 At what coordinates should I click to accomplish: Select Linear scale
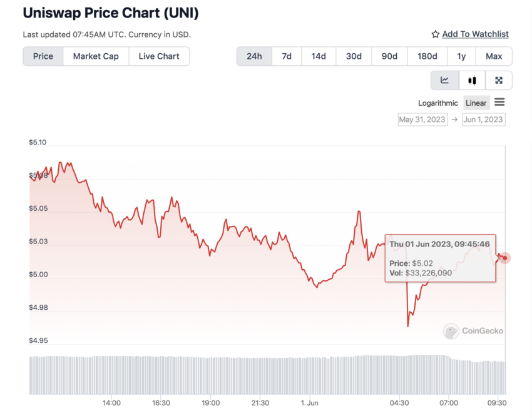coord(476,103)
